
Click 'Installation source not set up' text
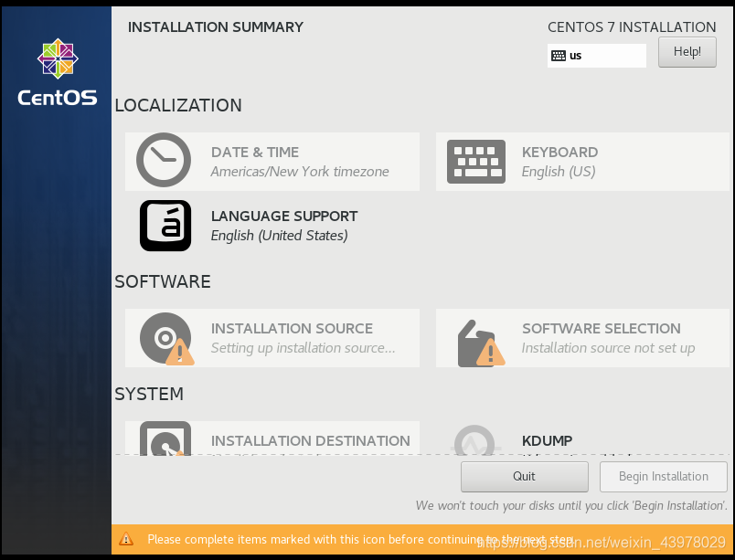pyautogui.click(x=608, y=348)
